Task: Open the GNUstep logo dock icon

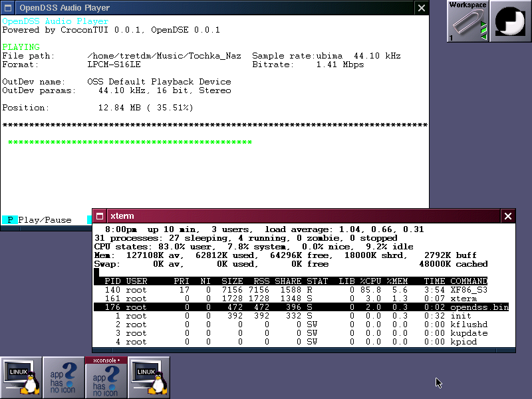Action: pos(510,21)
